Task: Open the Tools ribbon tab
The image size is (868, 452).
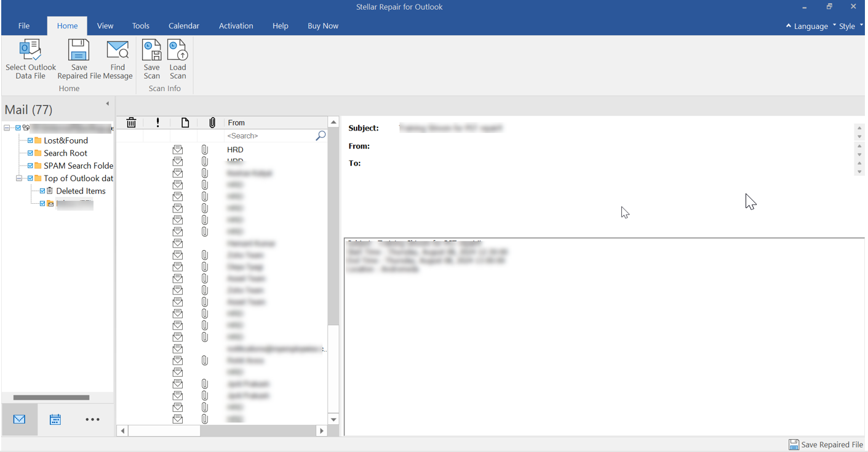Action: 141,26
